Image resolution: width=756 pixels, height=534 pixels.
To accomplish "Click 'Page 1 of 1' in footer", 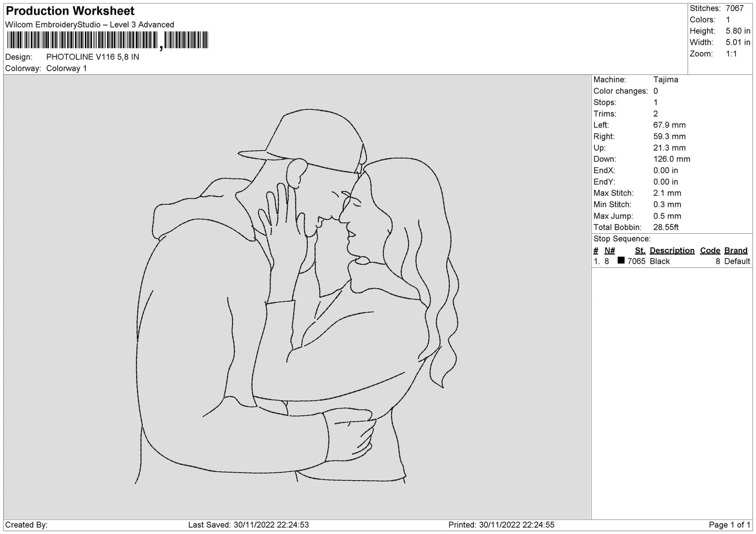I will point(729,525).
